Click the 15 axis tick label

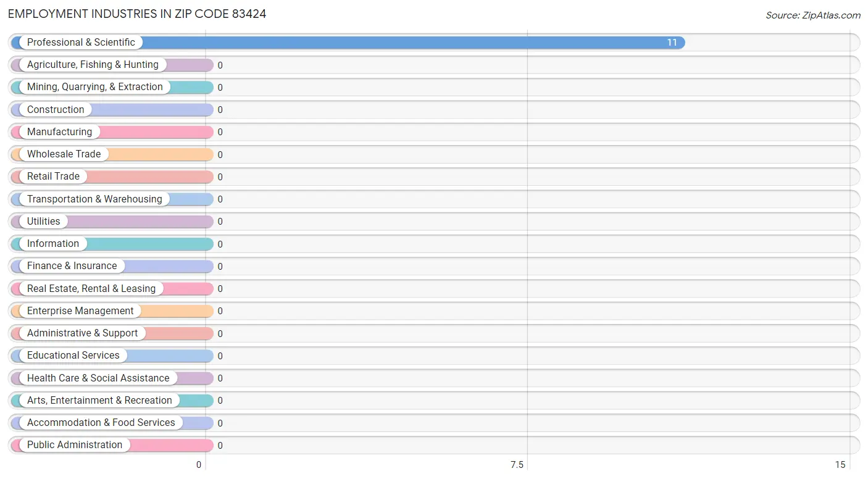(840, 465)
